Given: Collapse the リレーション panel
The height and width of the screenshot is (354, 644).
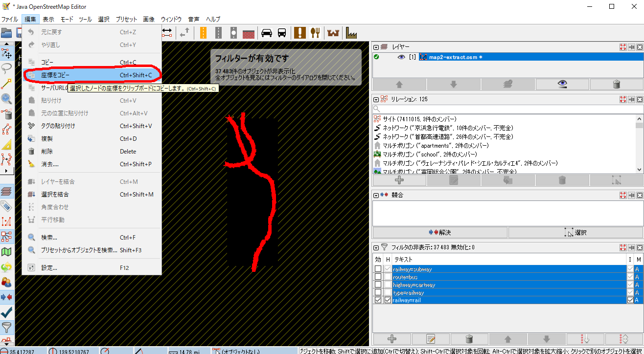Looking at the screenshot, I should pos(376,99).
